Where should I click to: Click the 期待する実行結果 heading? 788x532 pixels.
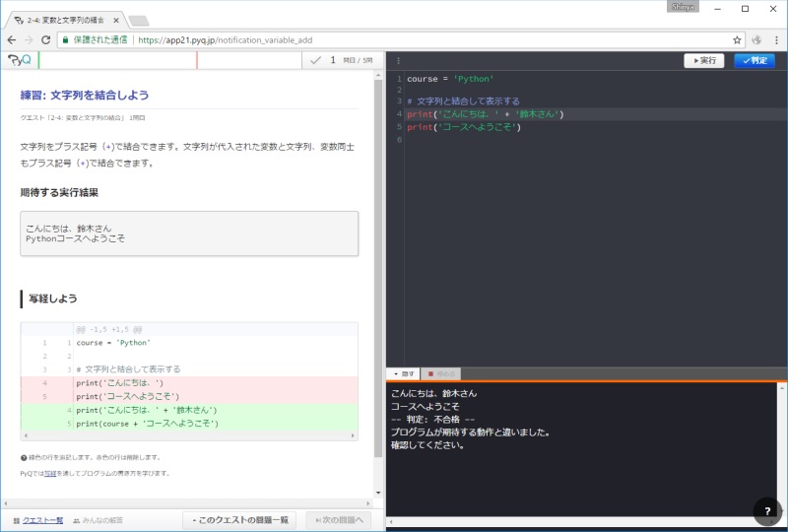tap(59, 192)
